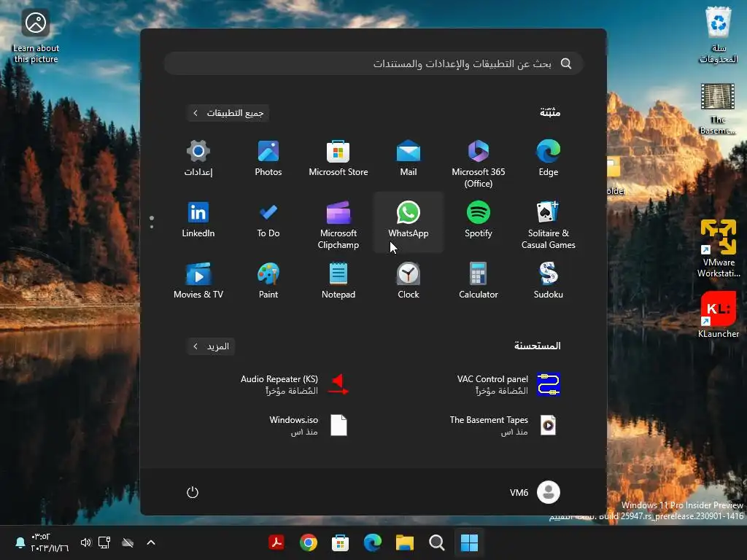Click Learn about this picture icon
Screen dimensions: 747x560
[36, 36]
